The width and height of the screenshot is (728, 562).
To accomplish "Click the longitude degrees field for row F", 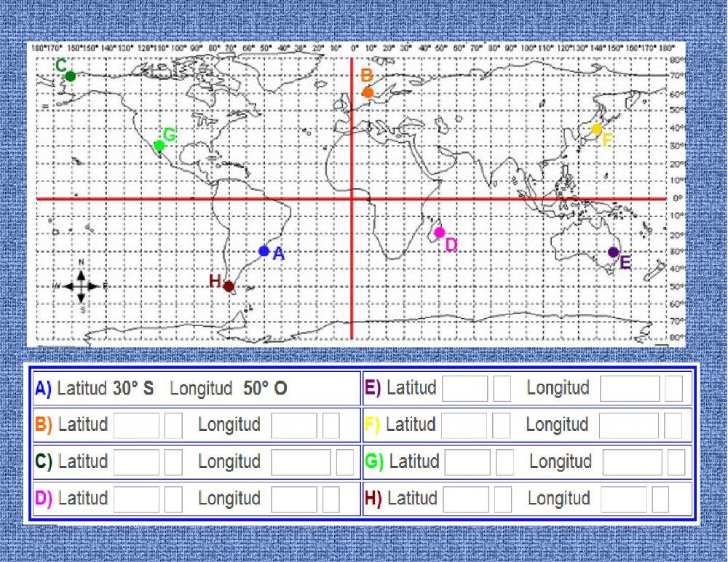I will (629, 425).
